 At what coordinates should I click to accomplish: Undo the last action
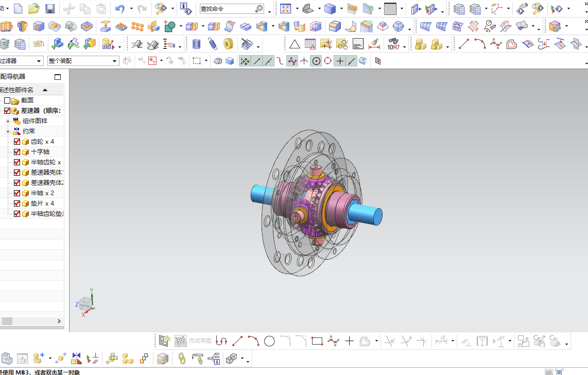click(x=120, y=8)
